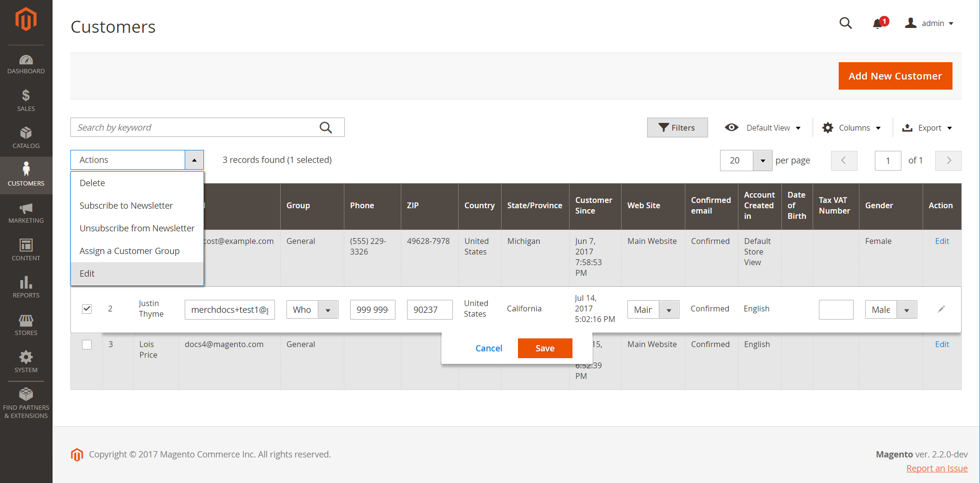Open the Dashboard section
The image size is (980, 483).
pos(26,65)
